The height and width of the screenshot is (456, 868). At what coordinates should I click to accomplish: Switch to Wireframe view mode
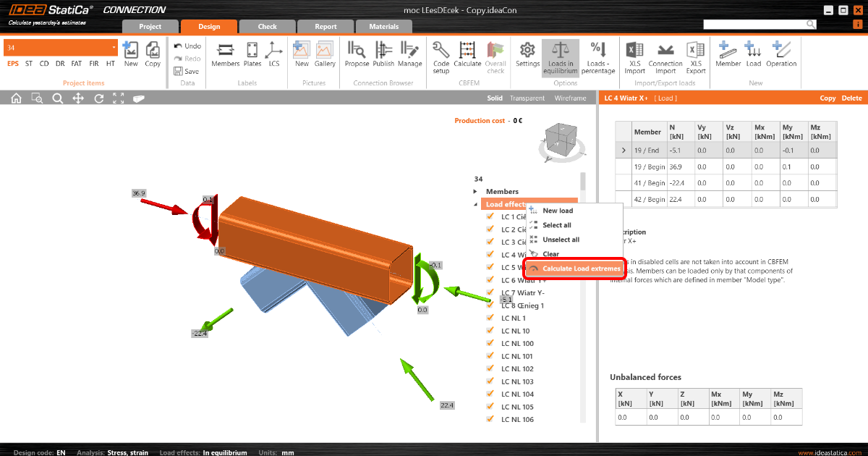(x=570, y=98)
